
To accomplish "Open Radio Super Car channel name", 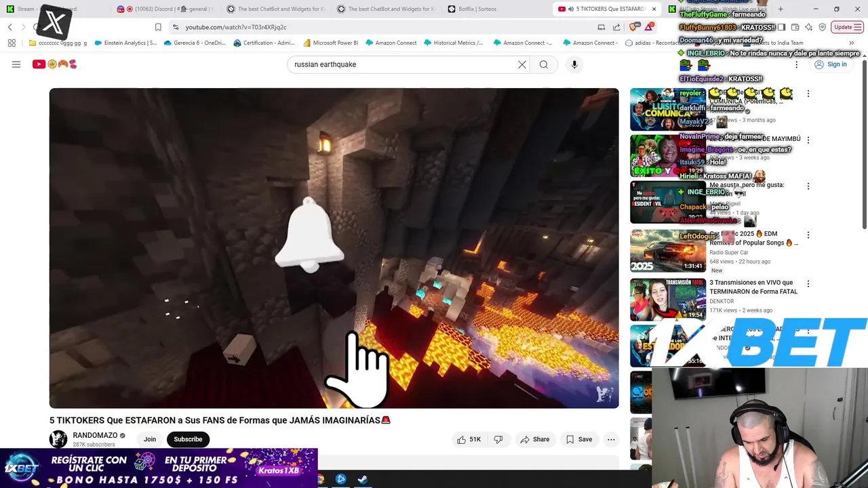I will pyautogui.click(x=729, y=252).
